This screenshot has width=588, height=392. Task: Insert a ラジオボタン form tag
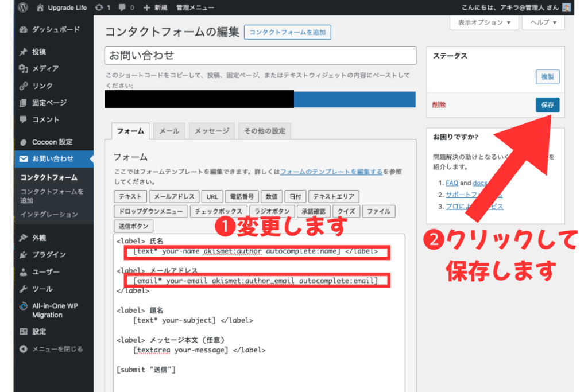coord(273,211)
